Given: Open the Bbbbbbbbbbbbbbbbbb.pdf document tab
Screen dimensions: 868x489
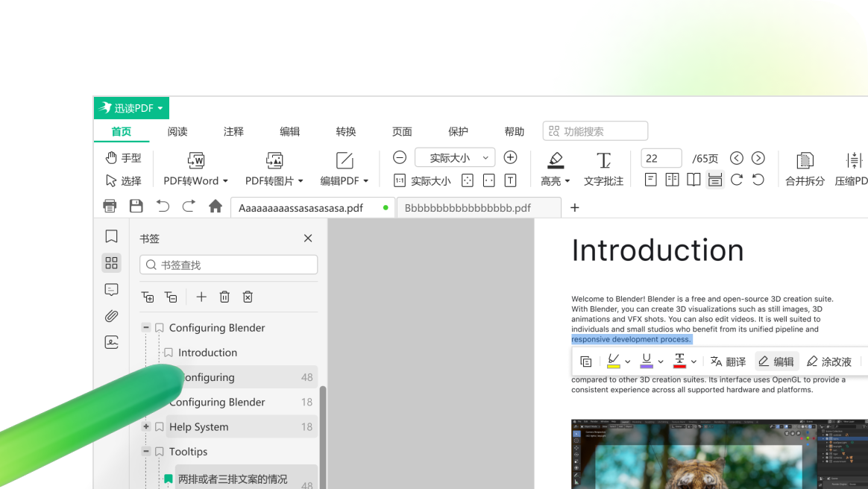Looking at the screenshot, I should [x=479, y=207].
